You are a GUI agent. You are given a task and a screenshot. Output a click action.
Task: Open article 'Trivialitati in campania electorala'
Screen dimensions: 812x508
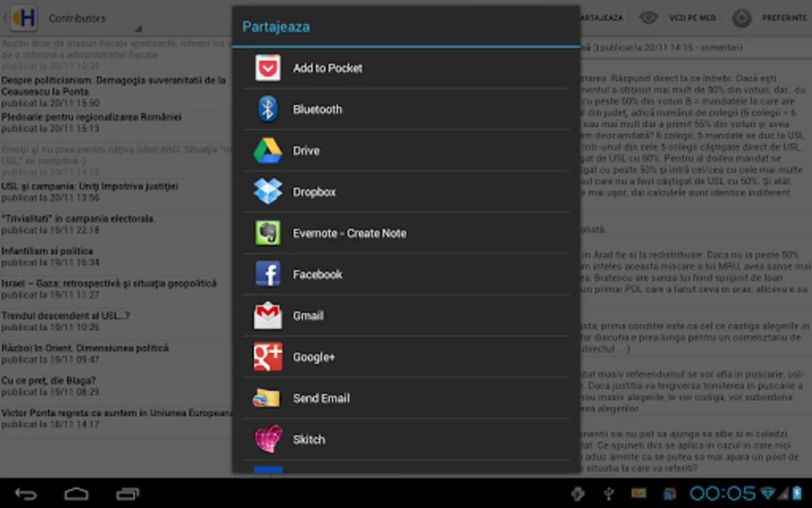[116, 224]
